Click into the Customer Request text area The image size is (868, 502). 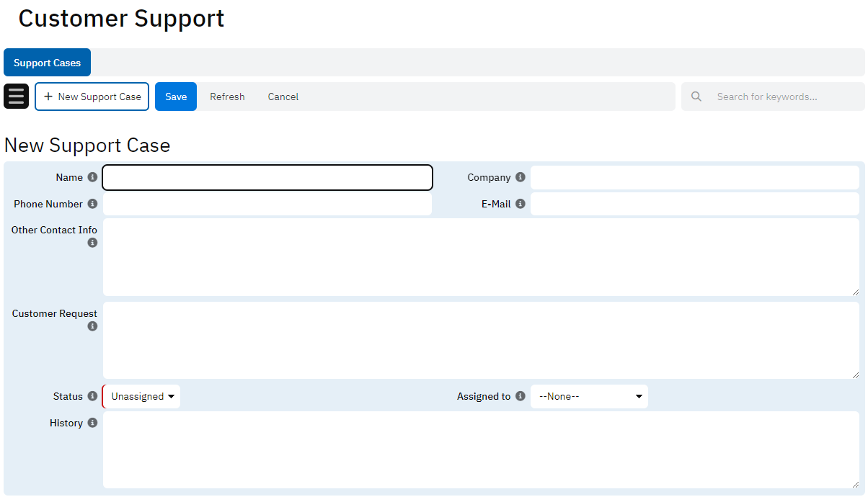click(x=480, y=340)
